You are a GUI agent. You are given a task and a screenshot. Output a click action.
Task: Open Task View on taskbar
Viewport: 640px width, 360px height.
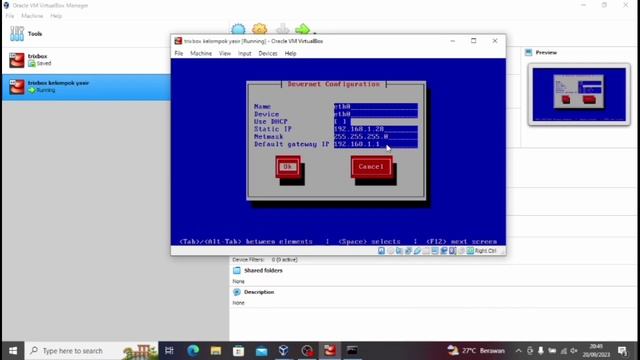coord(169,351)
